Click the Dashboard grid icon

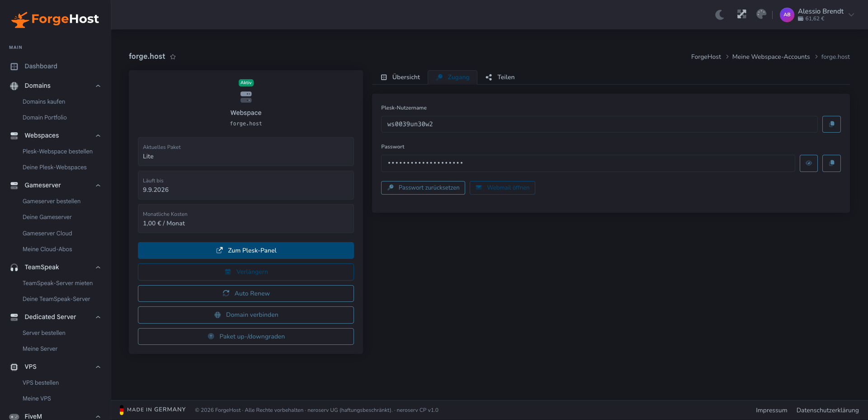click(x=14, y=67)
